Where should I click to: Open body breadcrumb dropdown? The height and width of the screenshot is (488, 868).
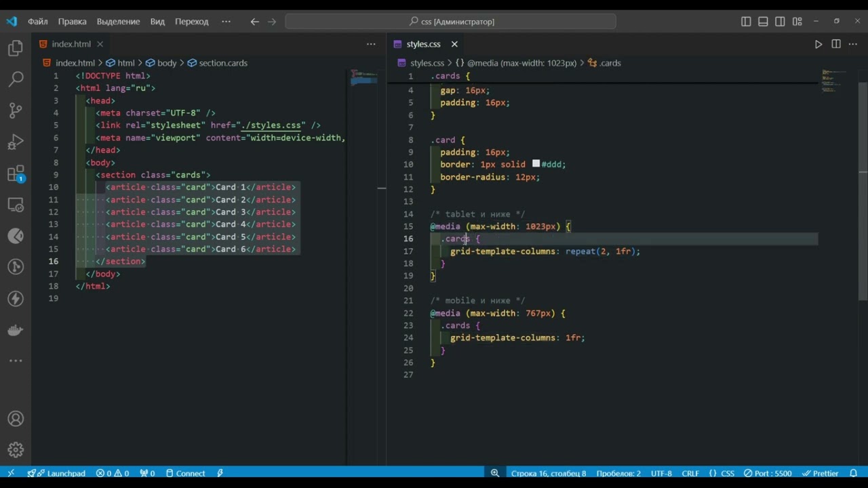161,63
